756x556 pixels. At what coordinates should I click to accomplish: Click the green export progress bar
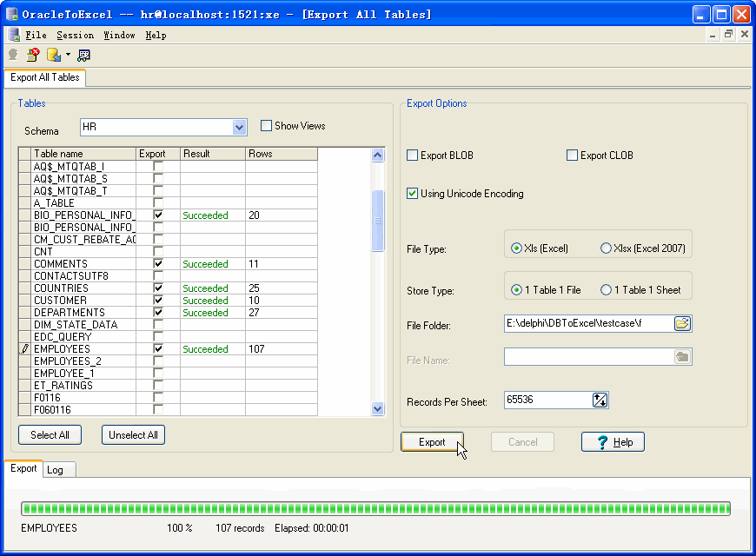[x=375, y=509]
